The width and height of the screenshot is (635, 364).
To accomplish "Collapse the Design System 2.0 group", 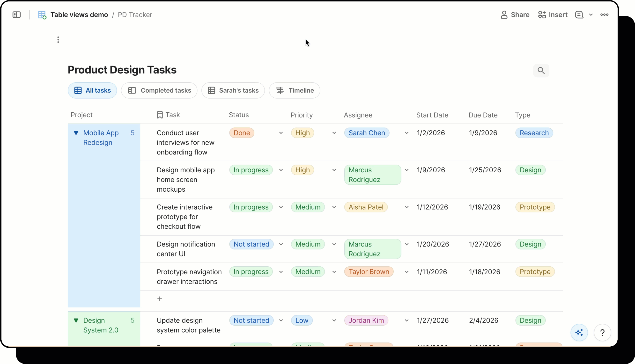I will tap(76, 320).
